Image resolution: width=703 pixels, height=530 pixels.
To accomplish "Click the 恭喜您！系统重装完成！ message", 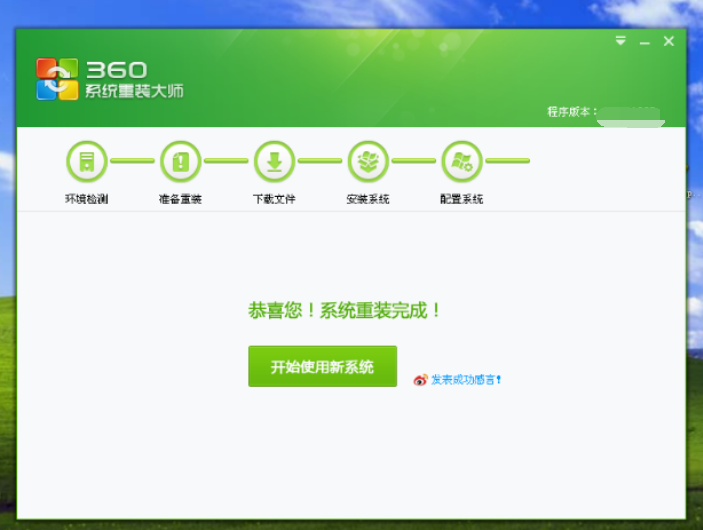I will 345,311.
